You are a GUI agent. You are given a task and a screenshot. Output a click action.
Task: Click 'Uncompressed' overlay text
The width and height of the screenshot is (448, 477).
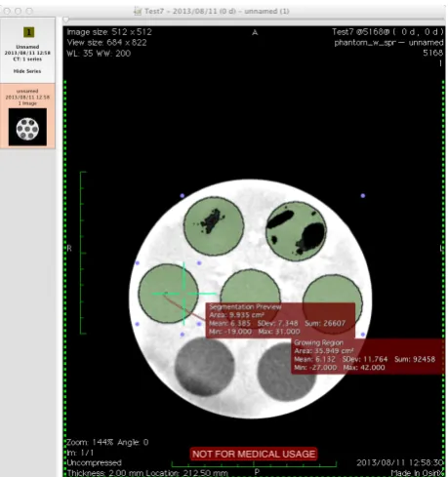[x=94, y=462]
